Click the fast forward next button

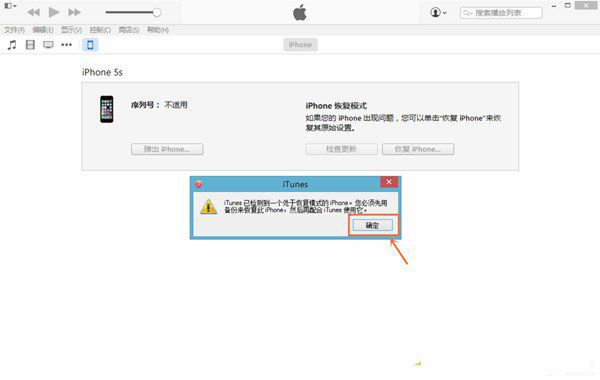point(74,12)
